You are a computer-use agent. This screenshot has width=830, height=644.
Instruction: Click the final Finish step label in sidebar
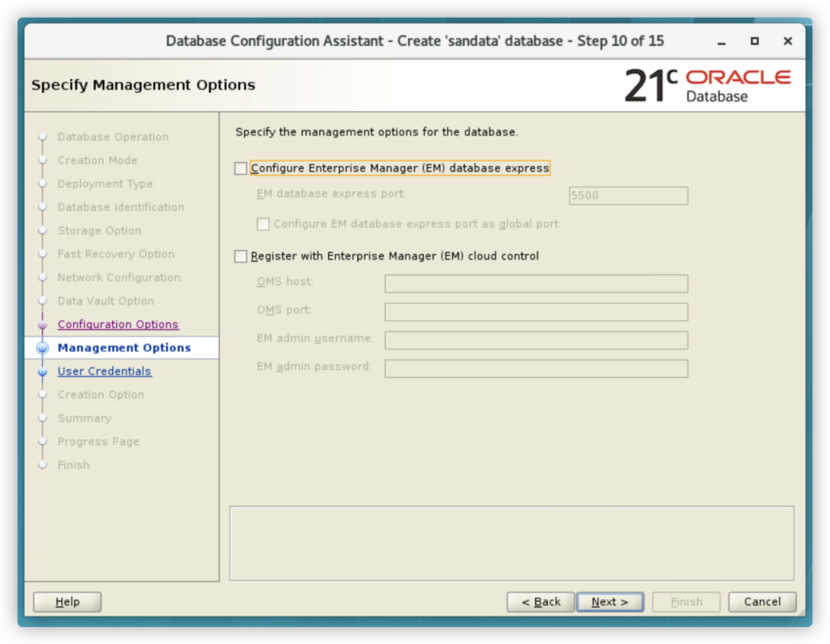(x=74, y=465)
